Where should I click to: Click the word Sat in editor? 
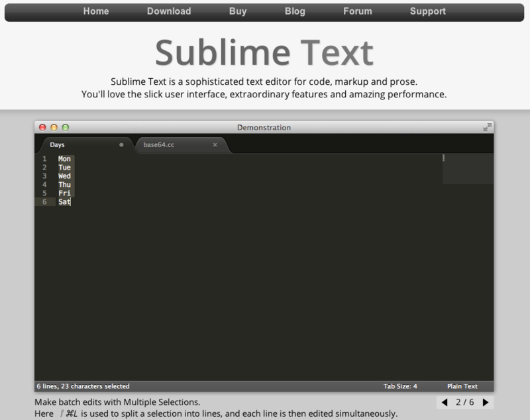tap(64, 202)
